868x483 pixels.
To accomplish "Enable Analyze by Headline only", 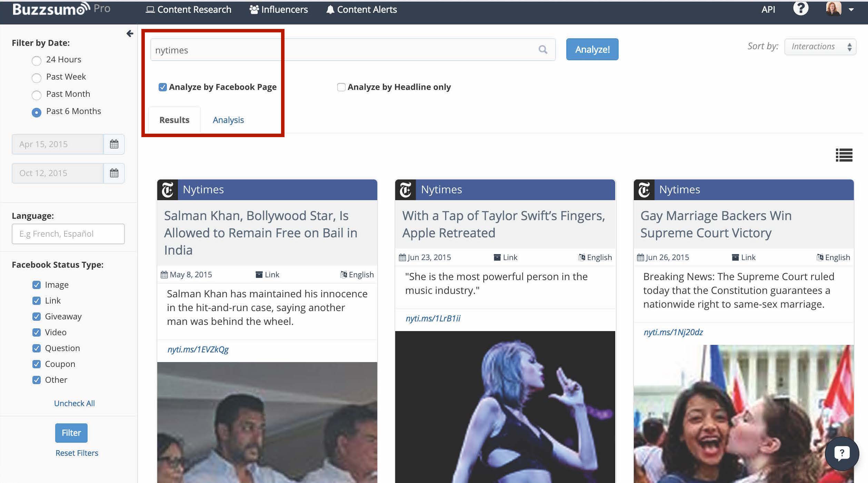I will coord(341,87).
